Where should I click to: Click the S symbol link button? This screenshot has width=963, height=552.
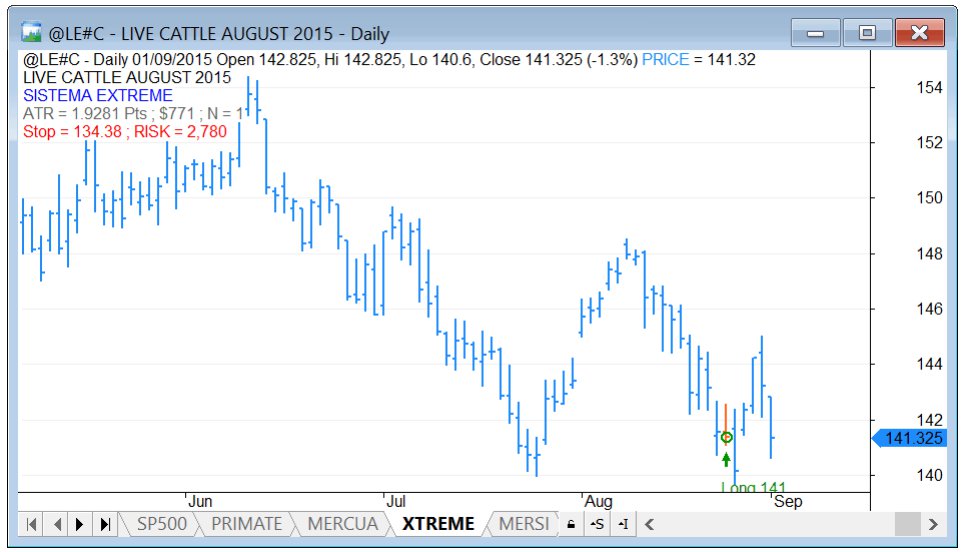coord(597,524)
